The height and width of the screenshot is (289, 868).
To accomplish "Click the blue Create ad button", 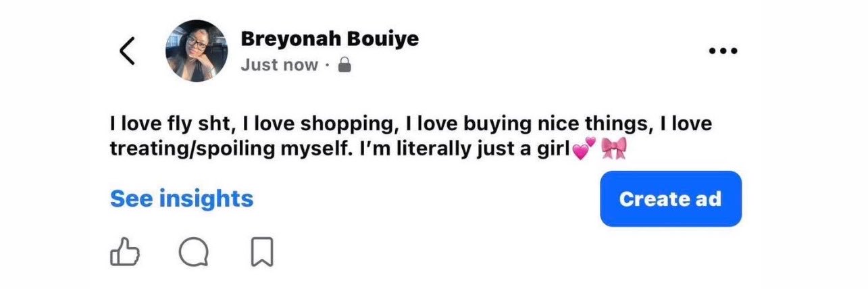I will click(x=671, y=199).
